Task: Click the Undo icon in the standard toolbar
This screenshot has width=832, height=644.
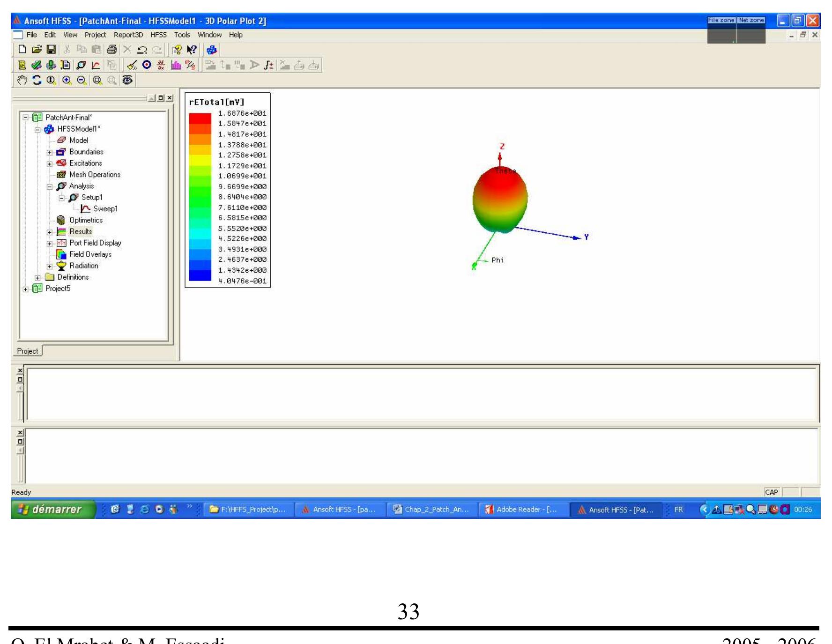Action: coord(141,50)
